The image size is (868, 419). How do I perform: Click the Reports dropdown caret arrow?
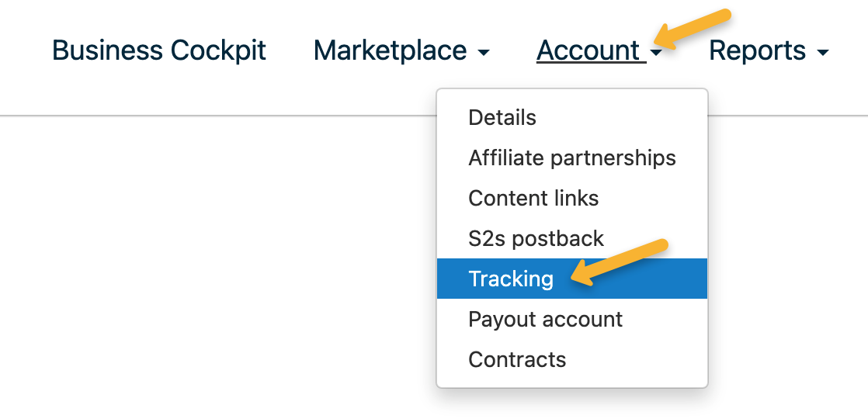point(823,54)
